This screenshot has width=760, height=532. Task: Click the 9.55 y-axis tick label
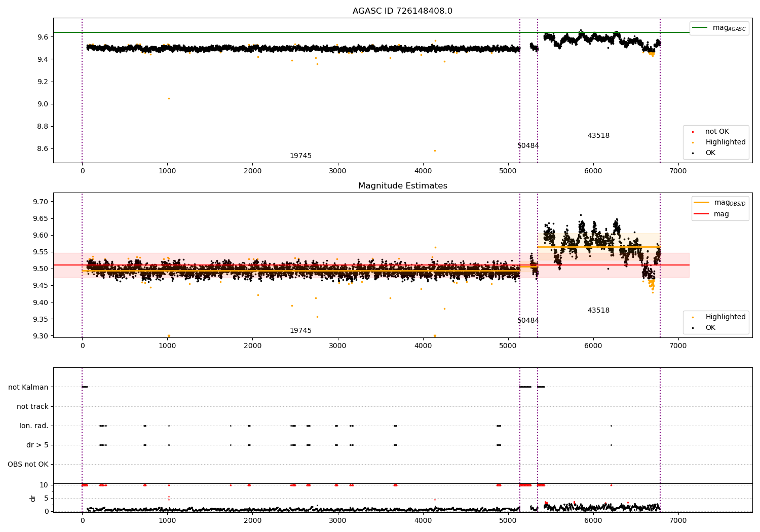coord(41,252)
